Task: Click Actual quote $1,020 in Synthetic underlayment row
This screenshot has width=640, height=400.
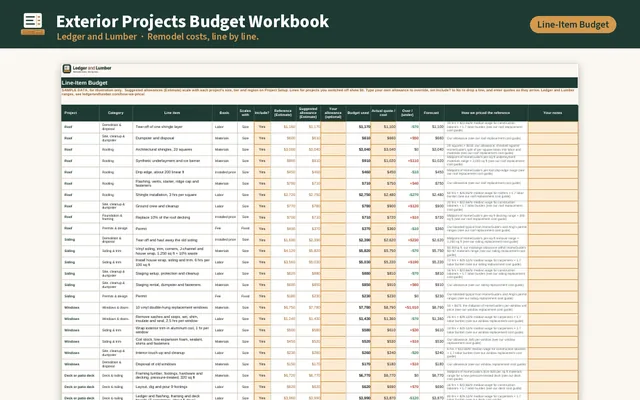Action: [x=384, y=161]
